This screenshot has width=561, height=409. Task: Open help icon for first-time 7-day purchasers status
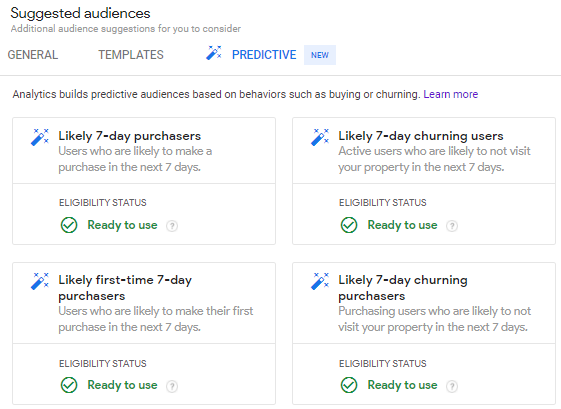pyautogui.click(x=172, y=386)
